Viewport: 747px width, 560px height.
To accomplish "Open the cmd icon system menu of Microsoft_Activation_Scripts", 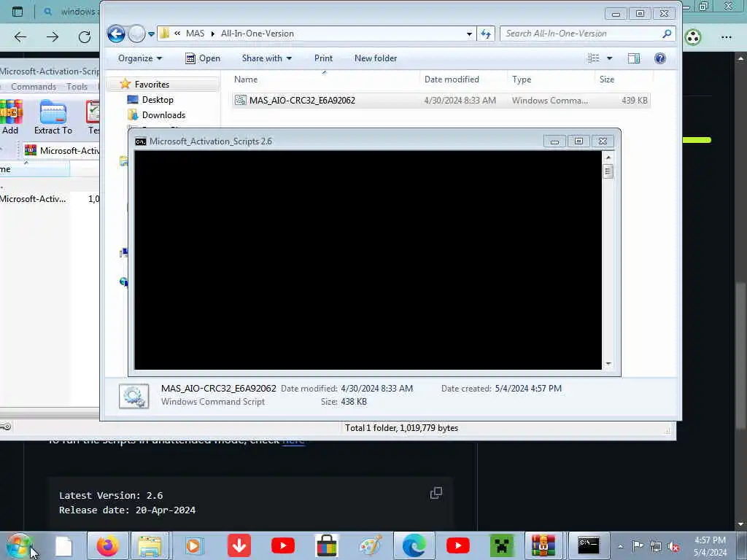I will (141, 141).
